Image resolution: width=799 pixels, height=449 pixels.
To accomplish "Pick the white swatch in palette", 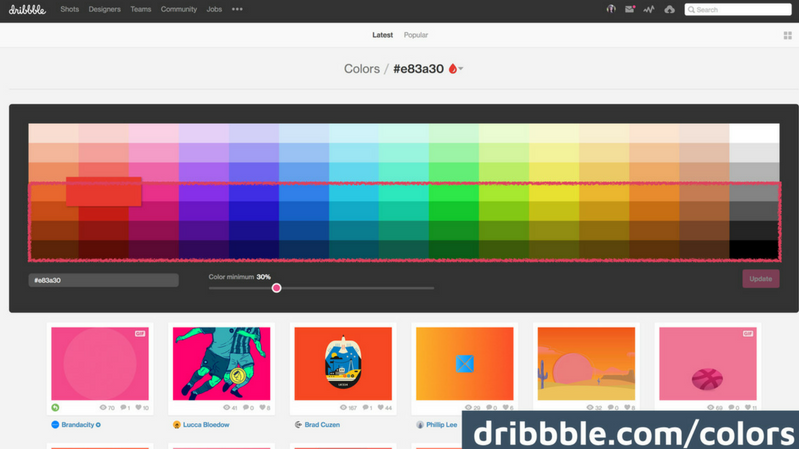I will click(x=754, y=133).
